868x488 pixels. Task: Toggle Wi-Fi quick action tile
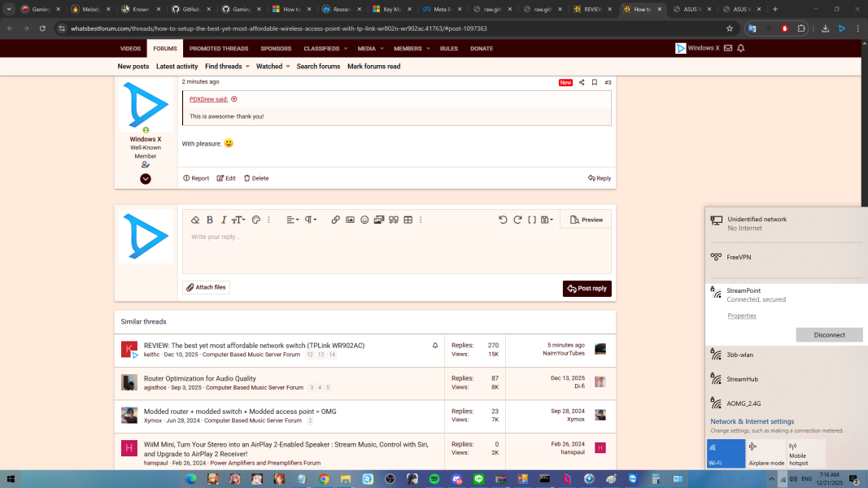point(726,453)
